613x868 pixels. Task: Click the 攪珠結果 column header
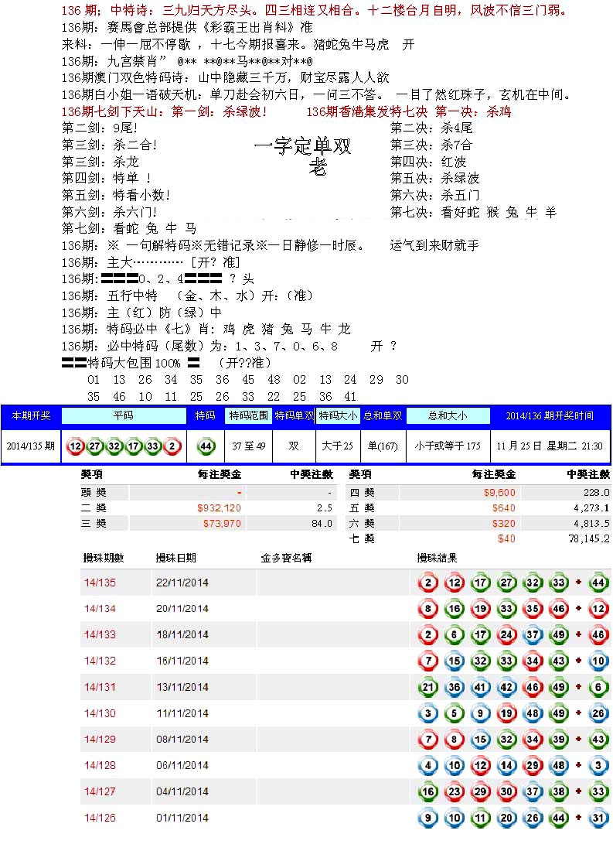click(437, 558)
